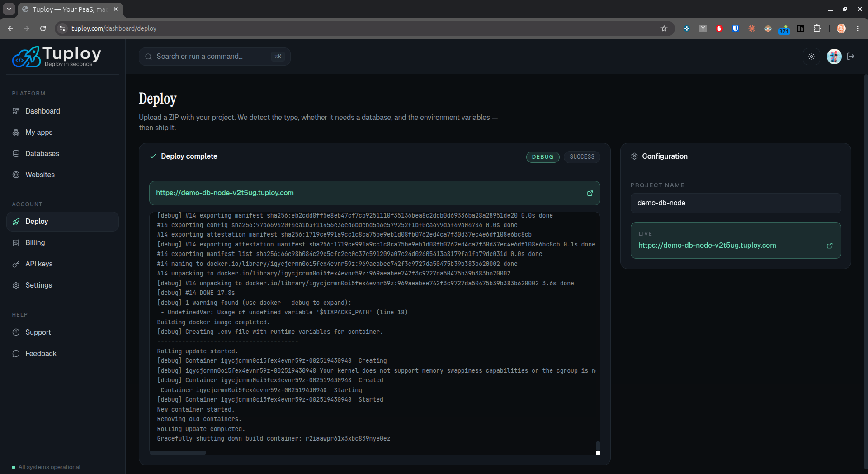Click the Billing receipt icon

point(16,243)
